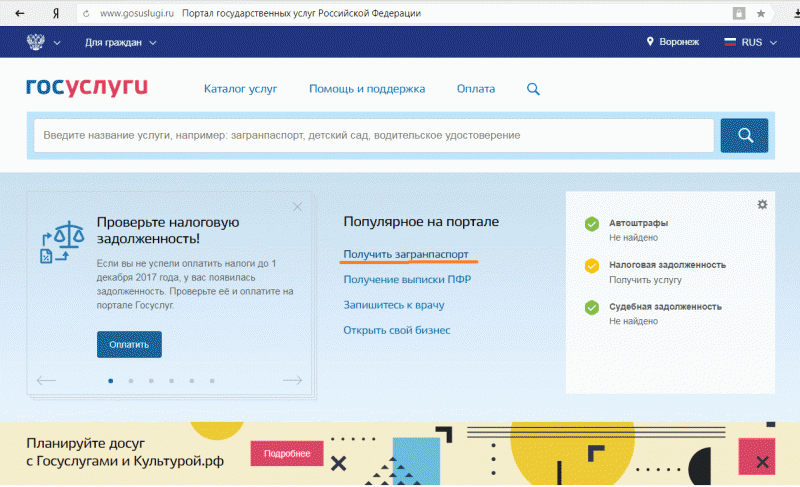
Task: Open Yandex home button in browser bar
Action: pyautogui.click(x=56, y=14)
